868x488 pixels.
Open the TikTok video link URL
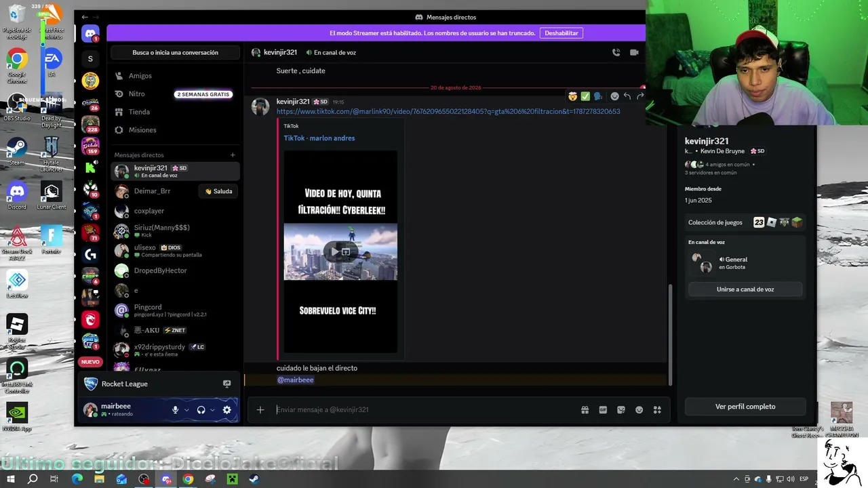click(448, 111)
